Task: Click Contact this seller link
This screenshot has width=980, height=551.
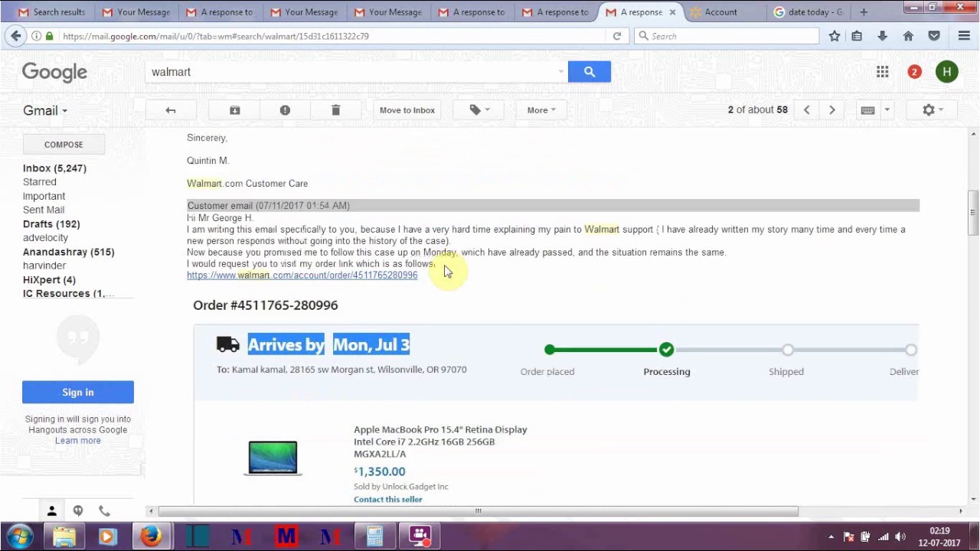Action: (x=387, y=499)
